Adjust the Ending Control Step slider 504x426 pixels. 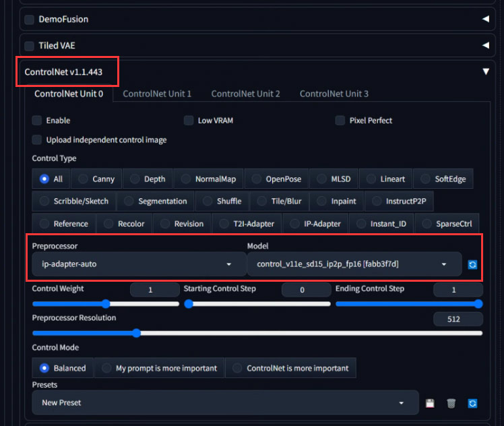pos(409,304)
